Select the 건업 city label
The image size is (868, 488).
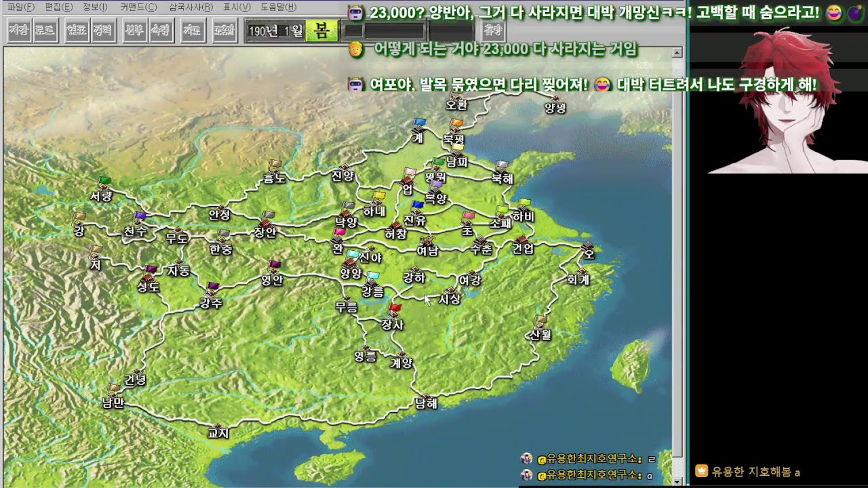(523, 249)
